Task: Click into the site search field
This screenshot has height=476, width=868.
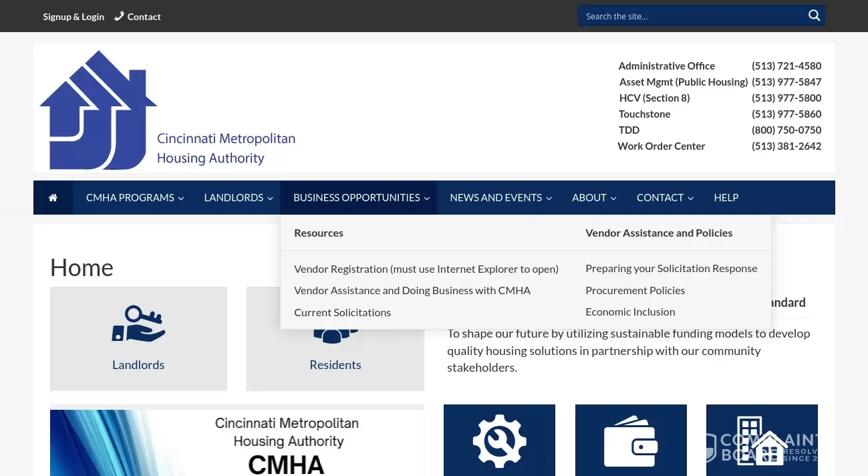Action: point(688,16)
